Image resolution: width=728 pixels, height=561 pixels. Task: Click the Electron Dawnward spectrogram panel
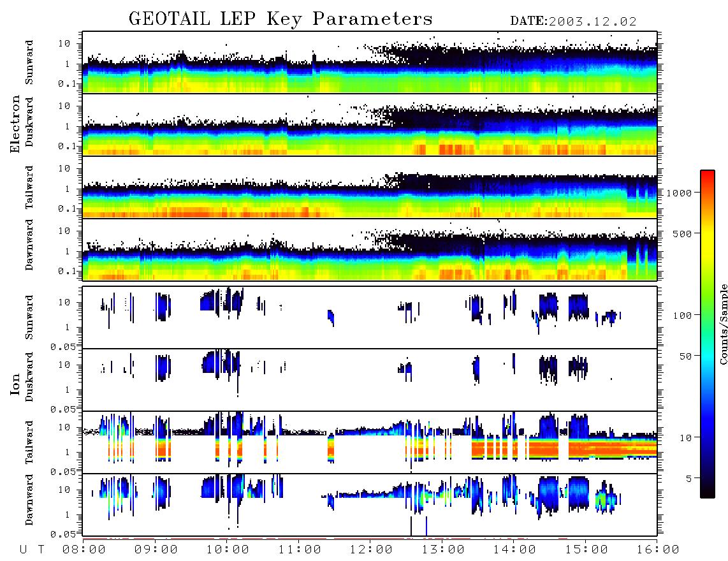point(370,250)
